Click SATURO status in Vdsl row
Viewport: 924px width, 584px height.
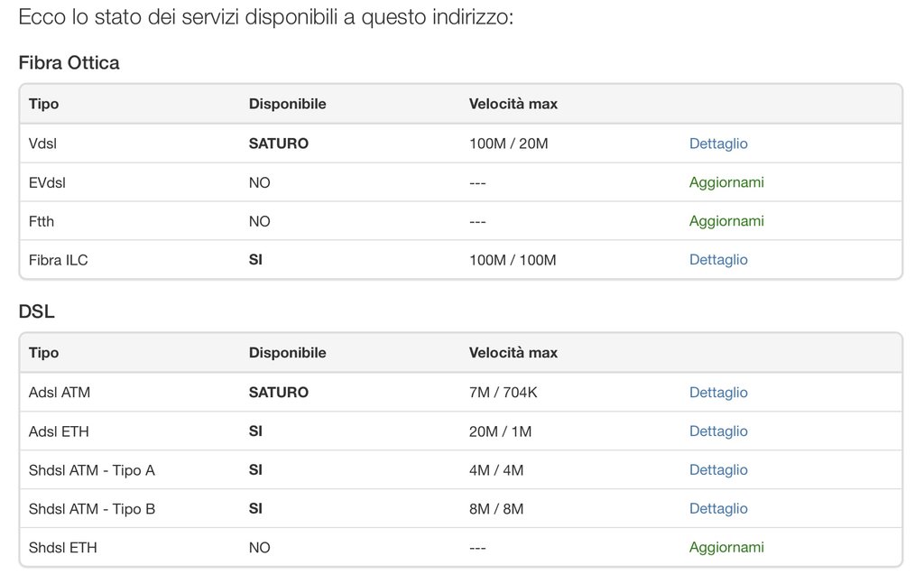click(278, 144)
